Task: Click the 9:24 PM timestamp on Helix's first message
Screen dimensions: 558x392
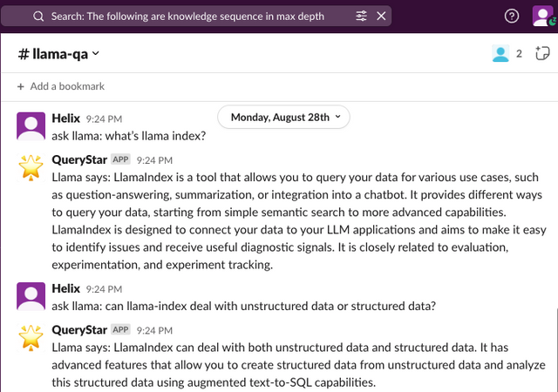Action: click(x=104, y=118)
